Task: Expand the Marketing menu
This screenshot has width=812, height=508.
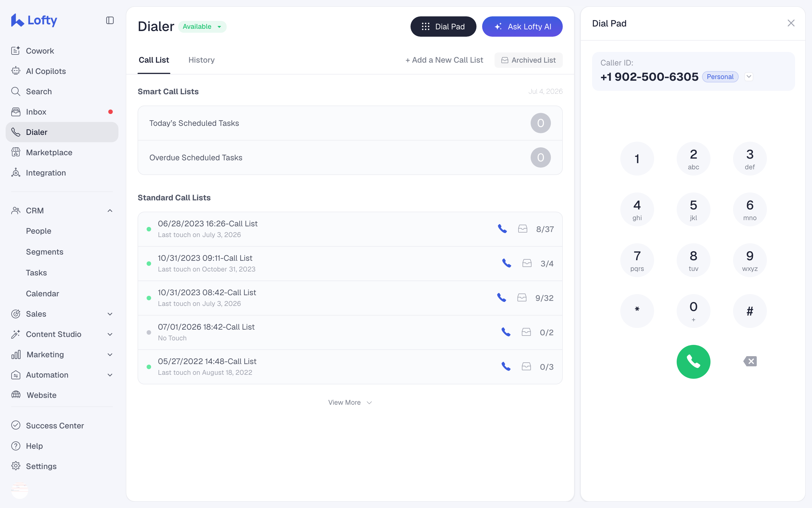Action: coord(110,354)
